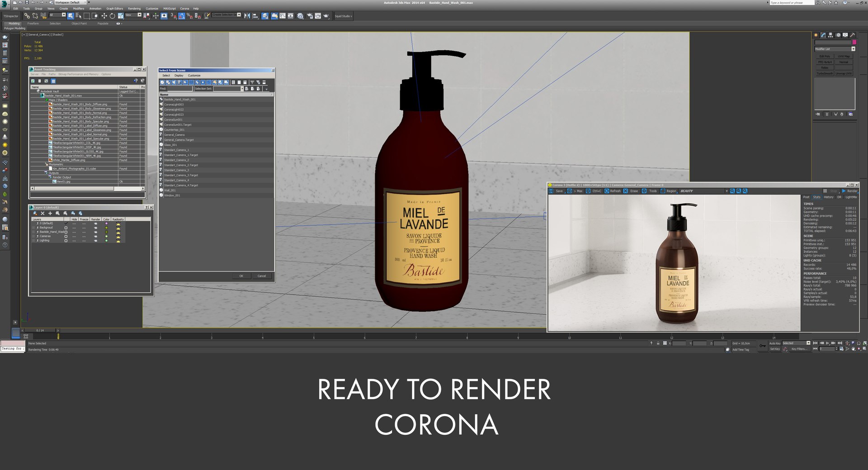Click the Filter funnel icon in Select From Scene

(x=252, y=82)
